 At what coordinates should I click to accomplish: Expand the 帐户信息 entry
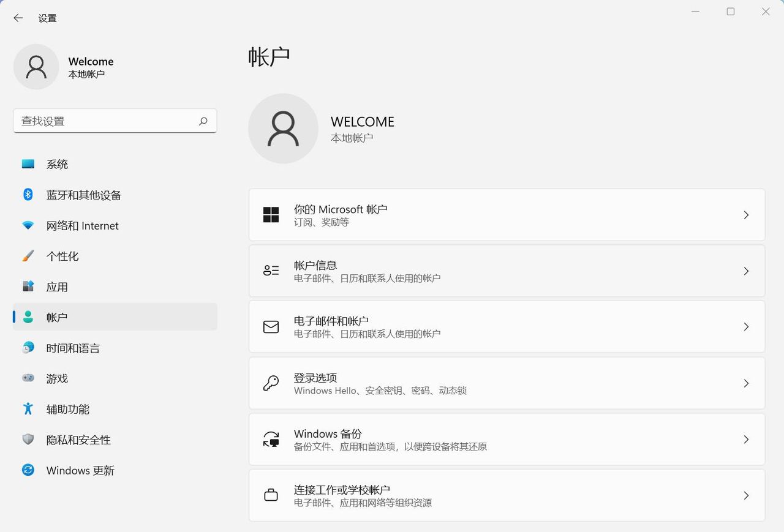click(507, 271)
